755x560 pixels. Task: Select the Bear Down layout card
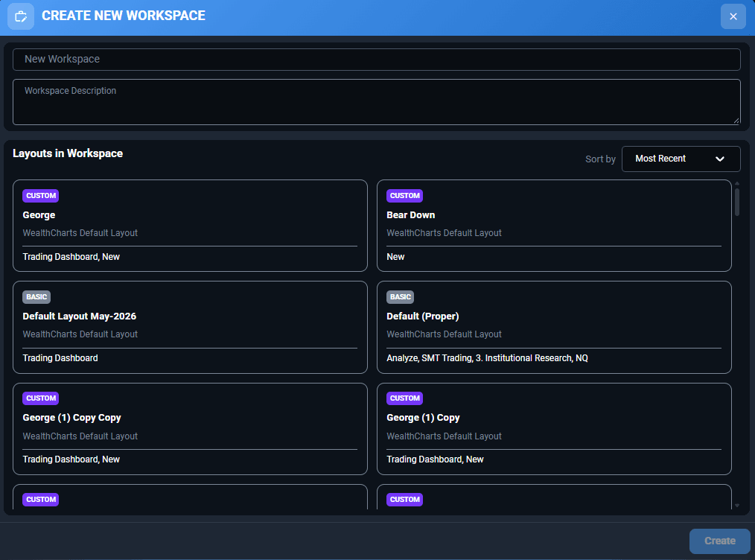coord(554,226)
